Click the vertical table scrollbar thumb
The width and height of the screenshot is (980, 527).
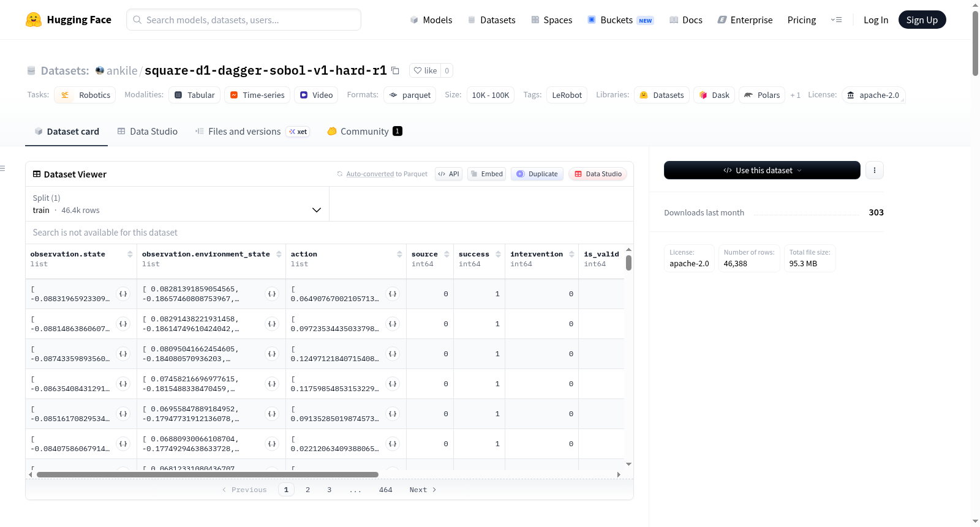point(628,263)
